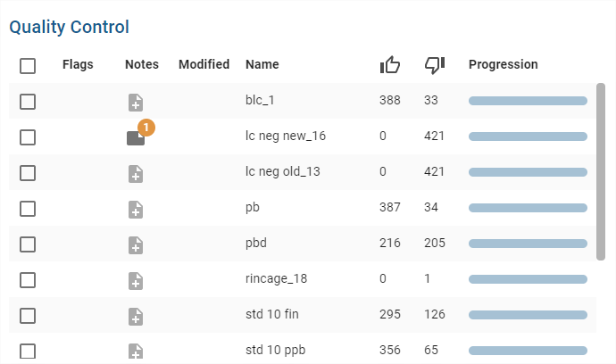Click the Progression column header
This screenshot has width=616, height=364.
(503, 64)
